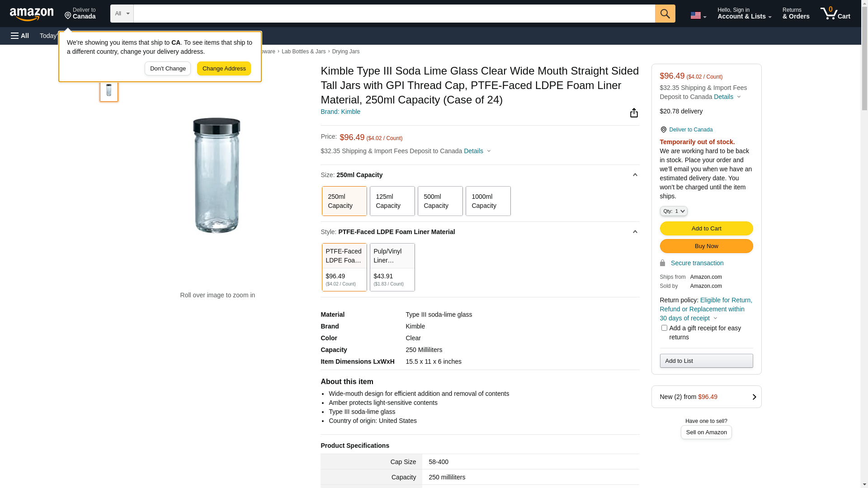Click the Amazon logo
Screen dimensions: 868x488
click(32, 14)
